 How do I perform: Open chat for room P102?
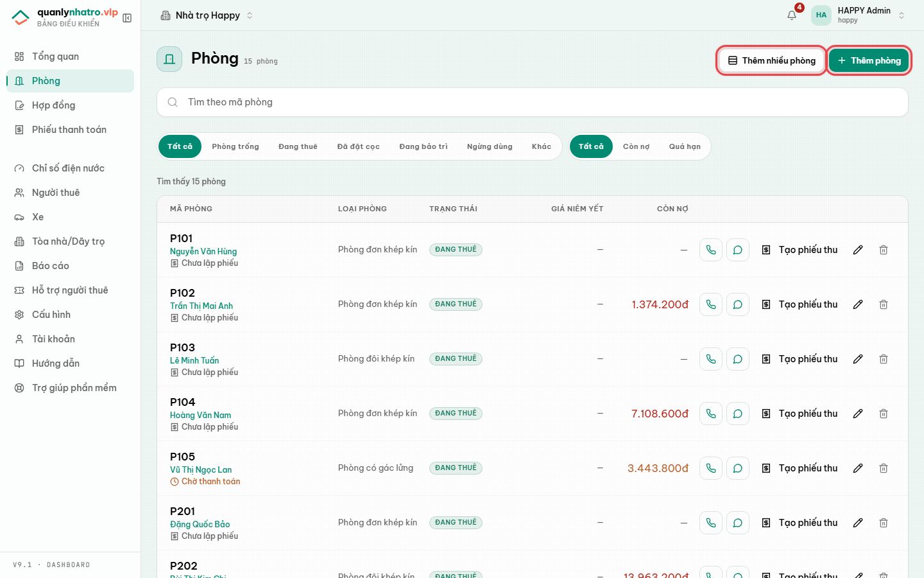738,304
